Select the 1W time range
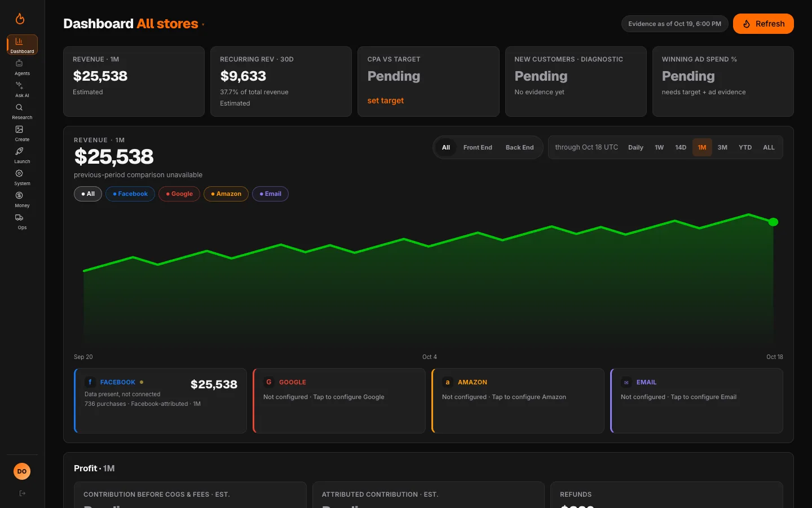This screenshot has height=508, width=812. pyautogui.click(x=659, y=147)
